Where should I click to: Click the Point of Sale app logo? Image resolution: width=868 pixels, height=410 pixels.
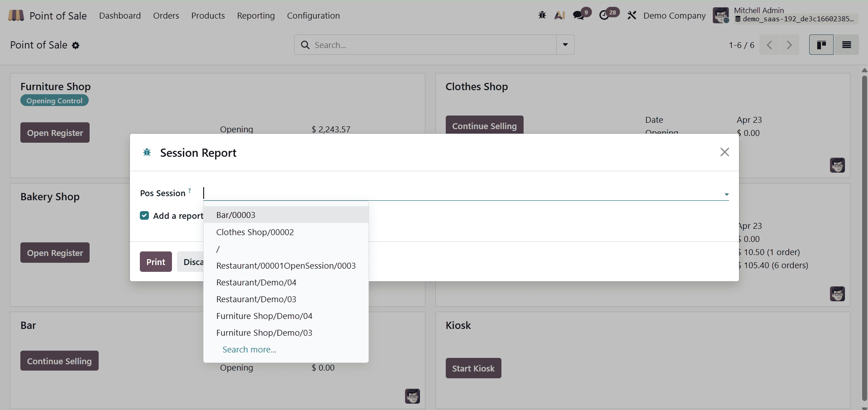(15, 15)
